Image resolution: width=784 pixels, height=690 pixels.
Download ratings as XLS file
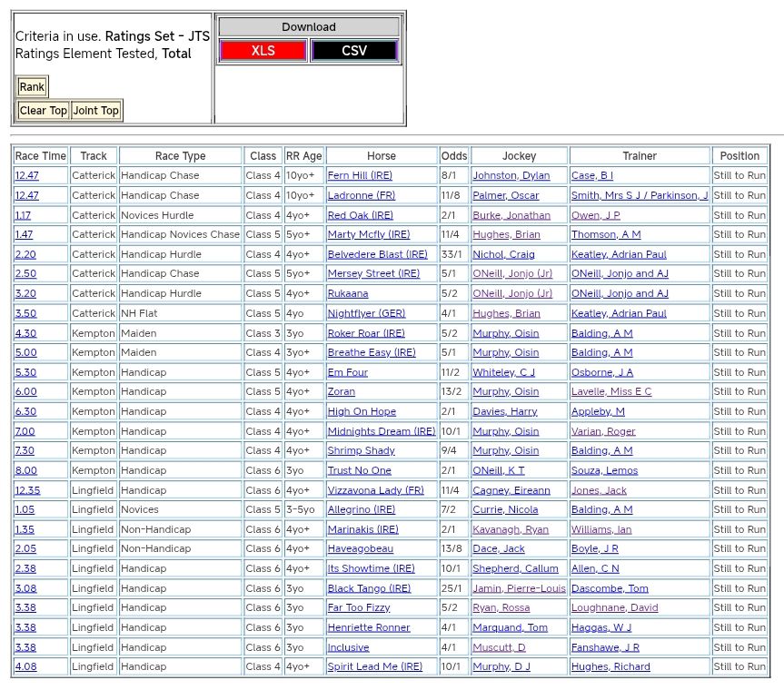point(263,51)
